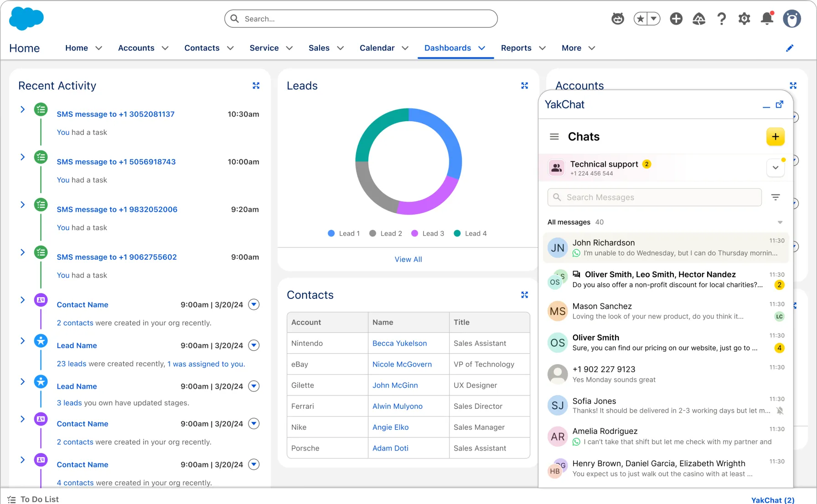Image resolution: width=817 pixels, height=504 pixels.
Task: Open contact Becca Yukelson
Action: (x=400, y=343)
